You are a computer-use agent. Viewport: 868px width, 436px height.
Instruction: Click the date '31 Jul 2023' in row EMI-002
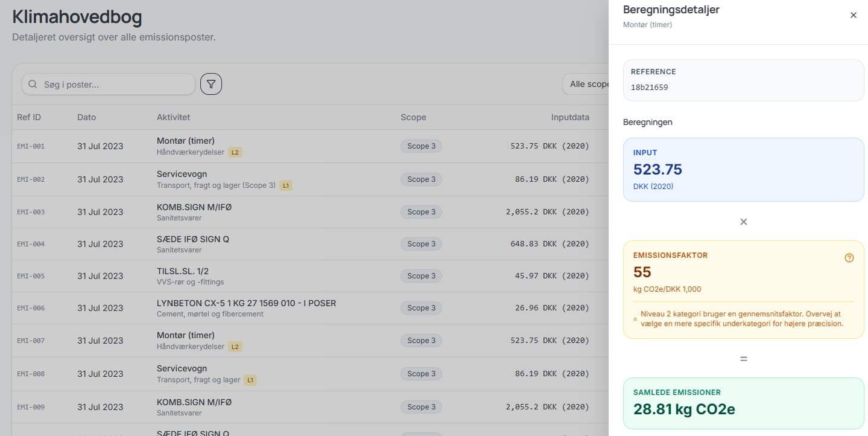click(100, 179)
